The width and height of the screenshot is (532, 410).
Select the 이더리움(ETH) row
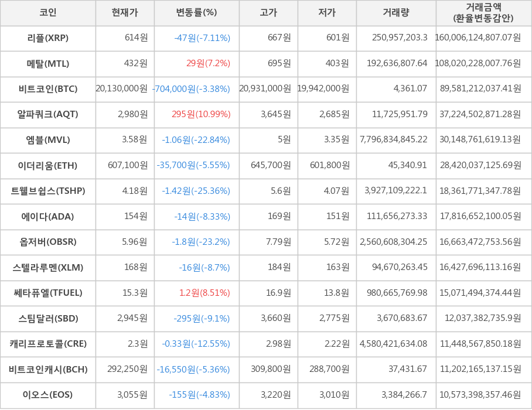[x=48, y=166]
